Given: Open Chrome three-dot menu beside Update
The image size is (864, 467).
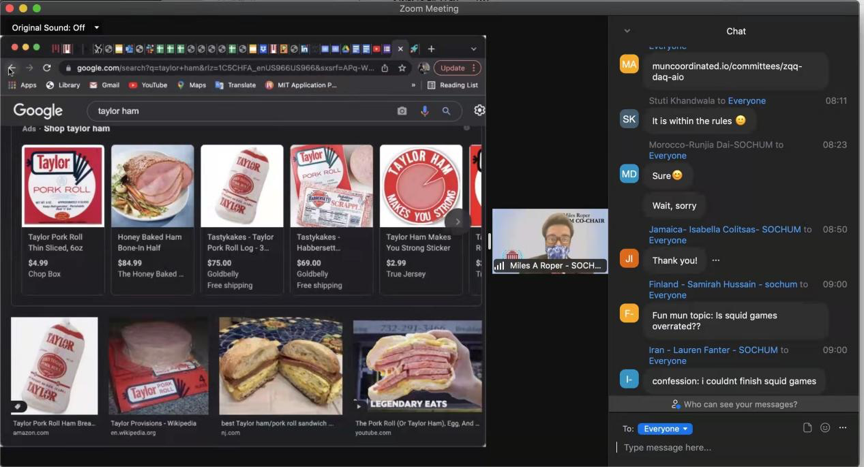Looking at the screenshot, I should [474, 68].
